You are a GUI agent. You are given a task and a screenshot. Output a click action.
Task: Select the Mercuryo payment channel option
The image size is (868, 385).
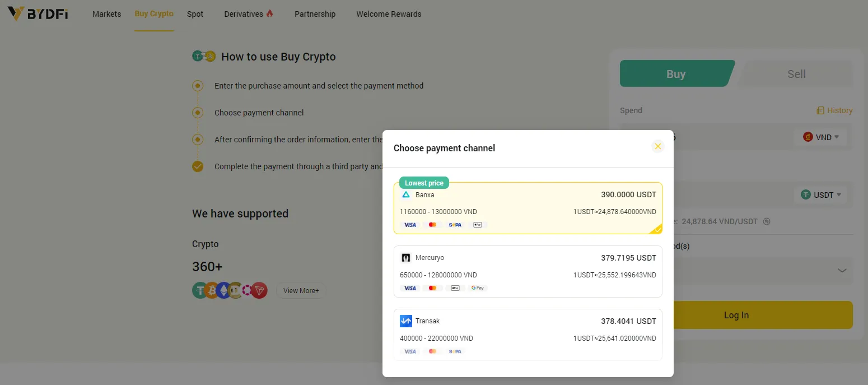528,271
